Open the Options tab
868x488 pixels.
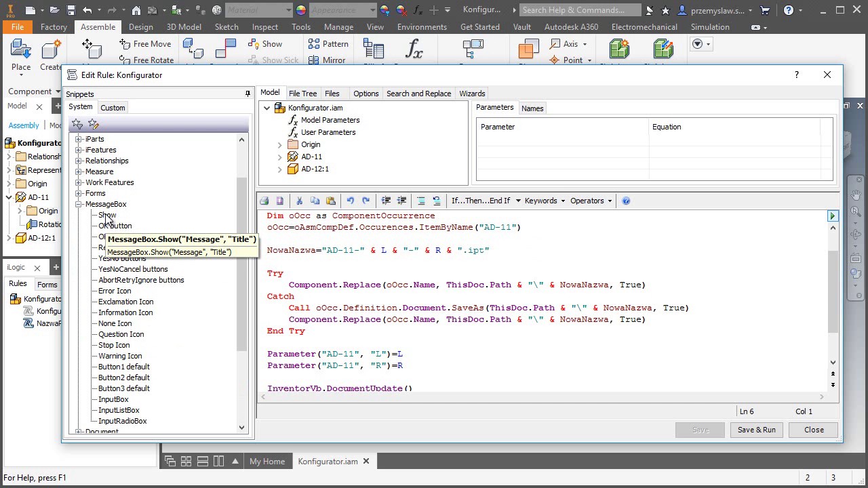click(366, 94)
